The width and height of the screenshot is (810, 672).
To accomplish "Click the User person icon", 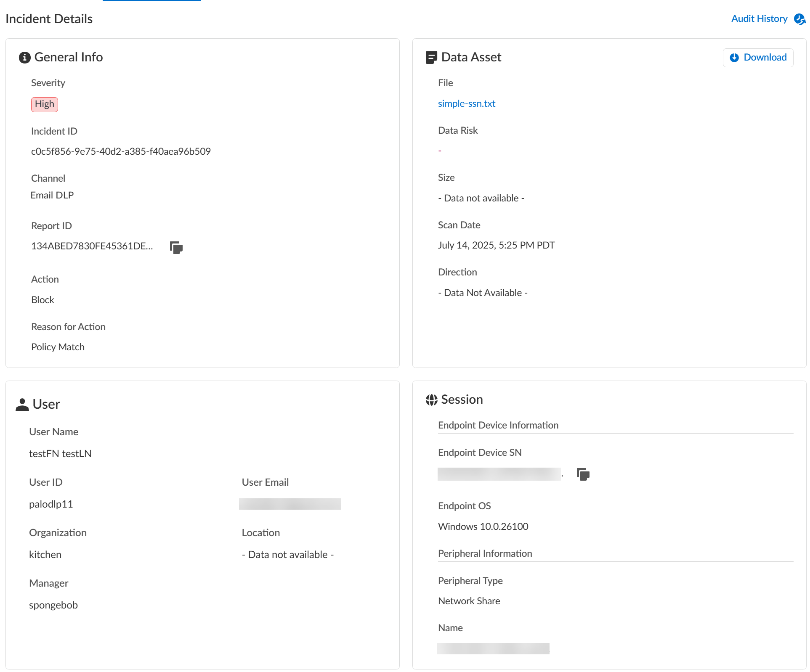I will tap(22, 405).
